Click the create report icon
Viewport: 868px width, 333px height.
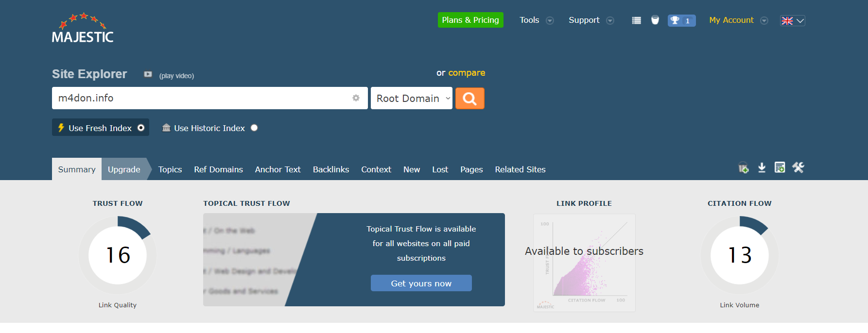click(780, 167)
